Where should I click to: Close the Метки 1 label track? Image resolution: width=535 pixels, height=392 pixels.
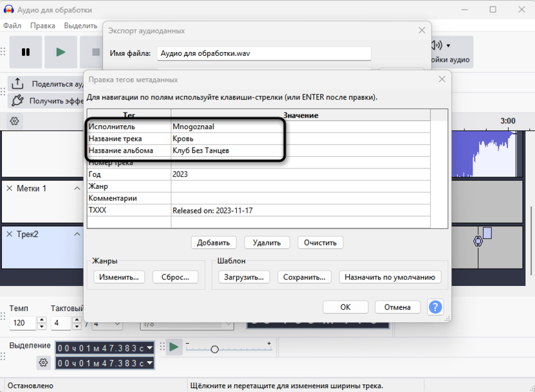tap(10, 189)
